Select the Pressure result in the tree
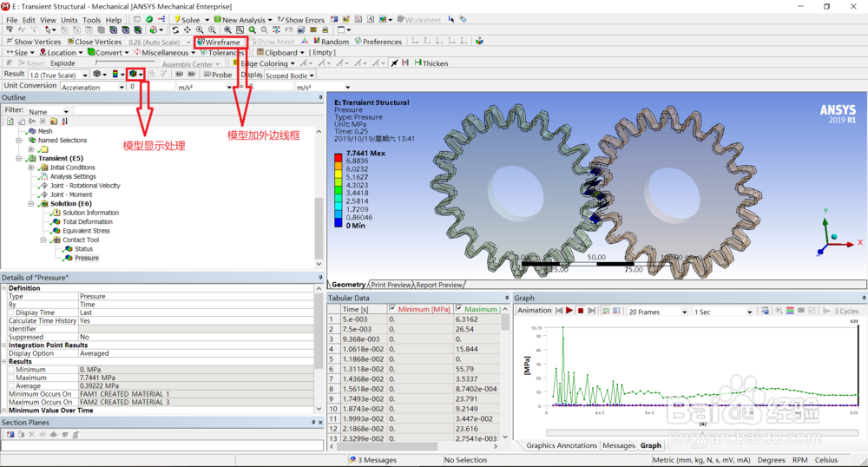This screenshot has height=467, width=868. [x=86, y=258]
